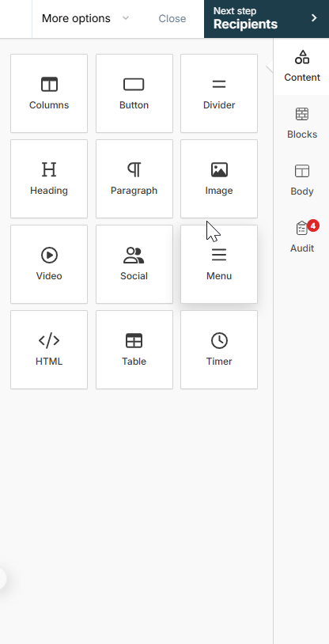Switch to the Body tab
Viewport: 329px width, 644px height.
coord(302,180)
